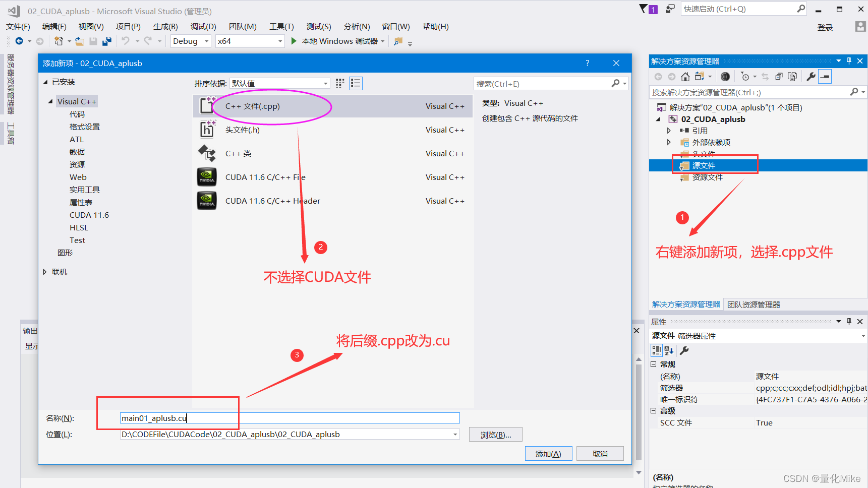The image size is (868, 488).
Task: Expand the 外部依赖项 tree node
Action: click(669, 142)
